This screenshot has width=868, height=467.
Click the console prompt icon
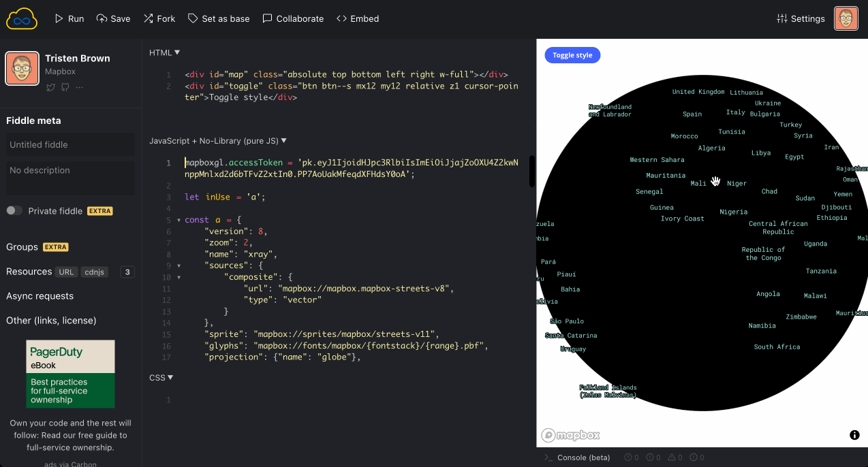coord(548,457)
